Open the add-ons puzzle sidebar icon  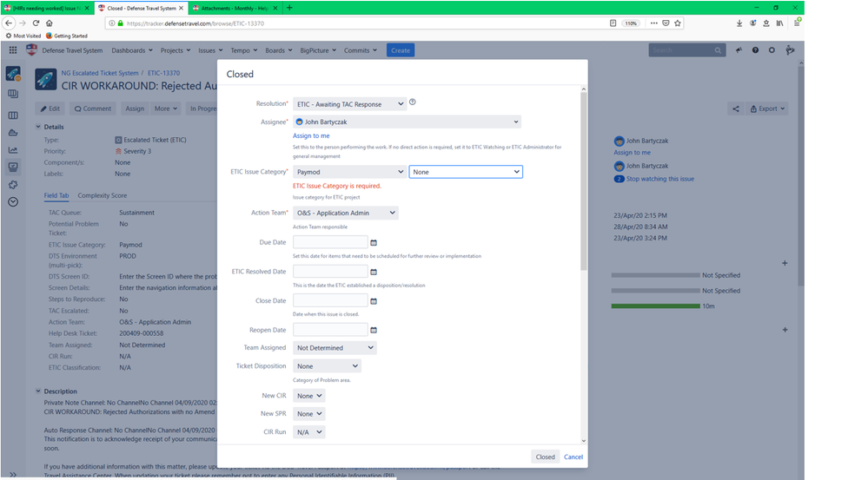click(13, 185)
